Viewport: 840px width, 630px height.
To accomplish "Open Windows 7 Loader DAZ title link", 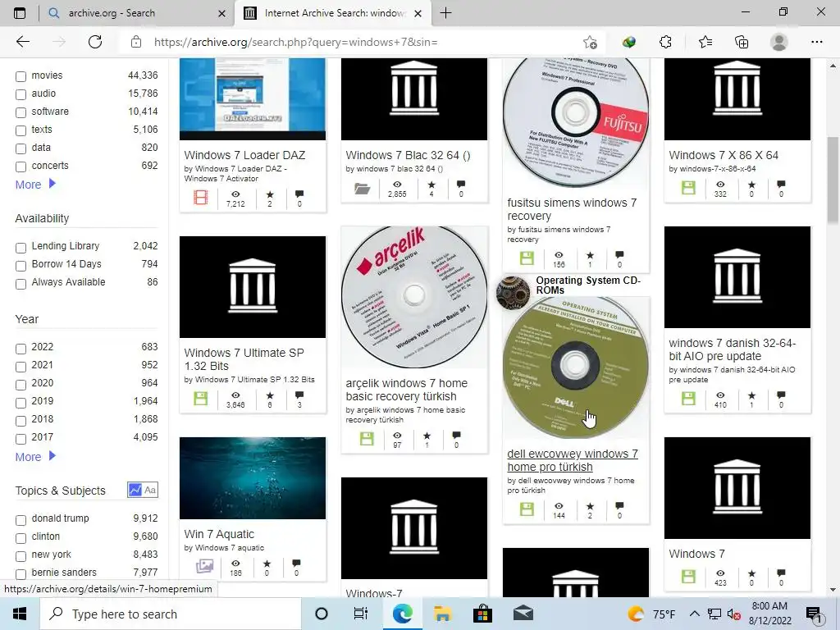I will point(244,155).
